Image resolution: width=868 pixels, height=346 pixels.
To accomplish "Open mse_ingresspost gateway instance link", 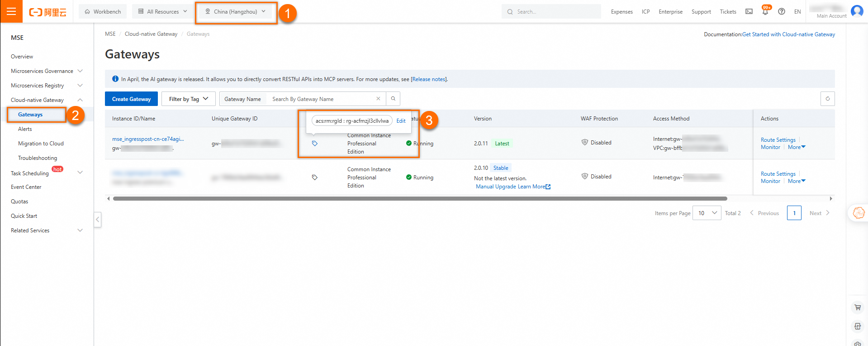I will (148, 139).
